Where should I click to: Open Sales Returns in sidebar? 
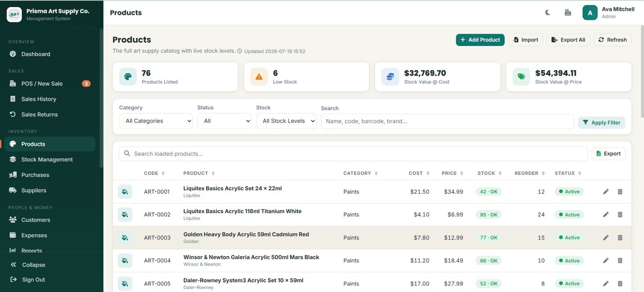pos(50,115)
